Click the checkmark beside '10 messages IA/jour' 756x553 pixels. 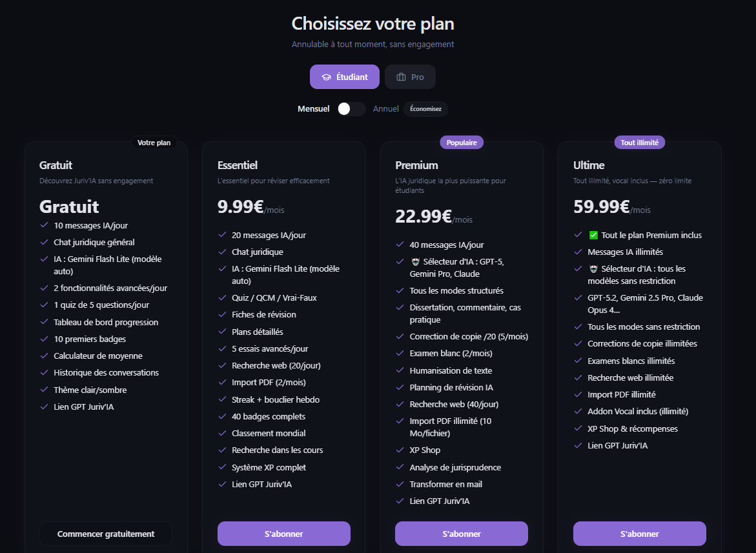[x=43, y=226]
